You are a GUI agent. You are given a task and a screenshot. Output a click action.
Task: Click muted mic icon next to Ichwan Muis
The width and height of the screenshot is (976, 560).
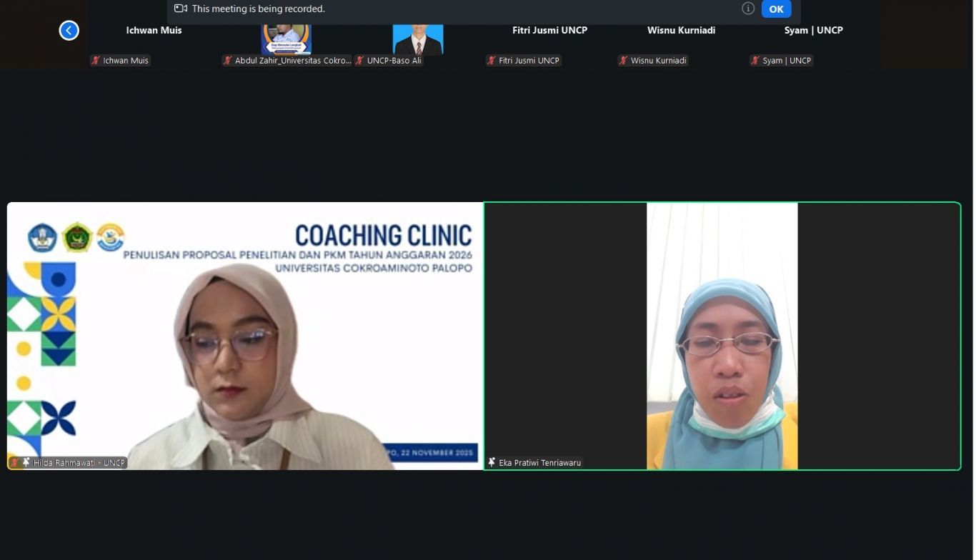[x=96, y=61]
